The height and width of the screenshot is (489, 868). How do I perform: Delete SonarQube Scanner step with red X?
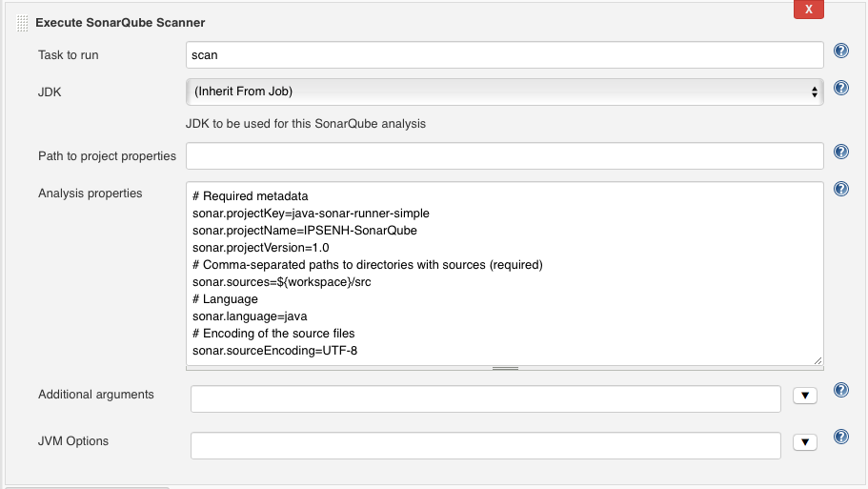tap(808, 10)
